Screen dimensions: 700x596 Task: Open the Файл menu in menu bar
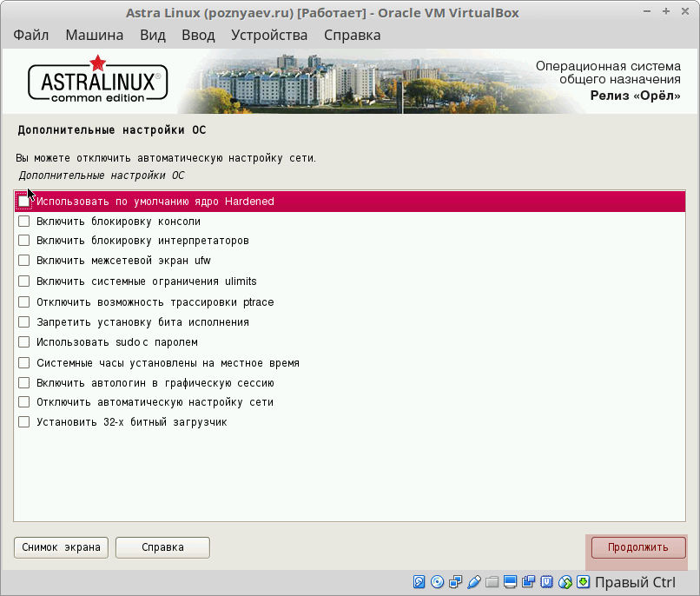click(31, 36)
